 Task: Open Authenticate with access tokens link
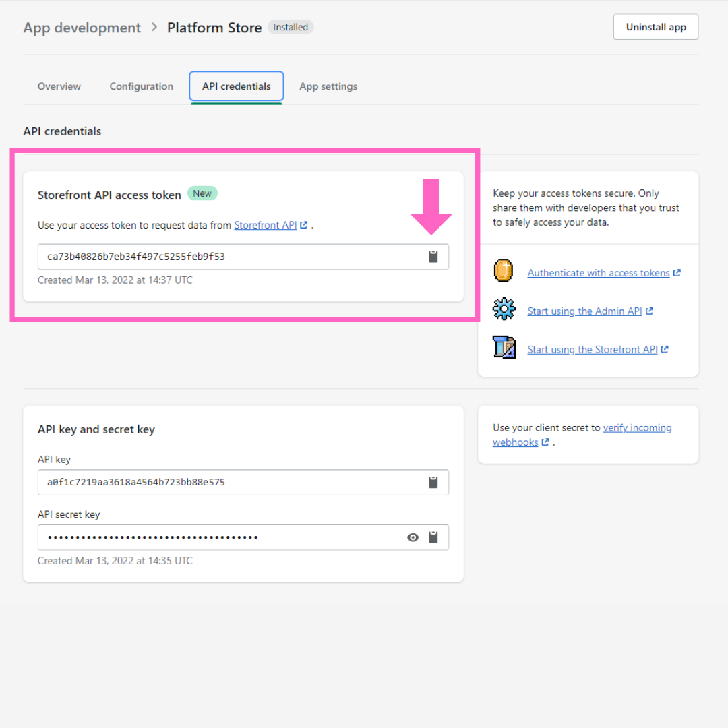[x=599, y=273]
